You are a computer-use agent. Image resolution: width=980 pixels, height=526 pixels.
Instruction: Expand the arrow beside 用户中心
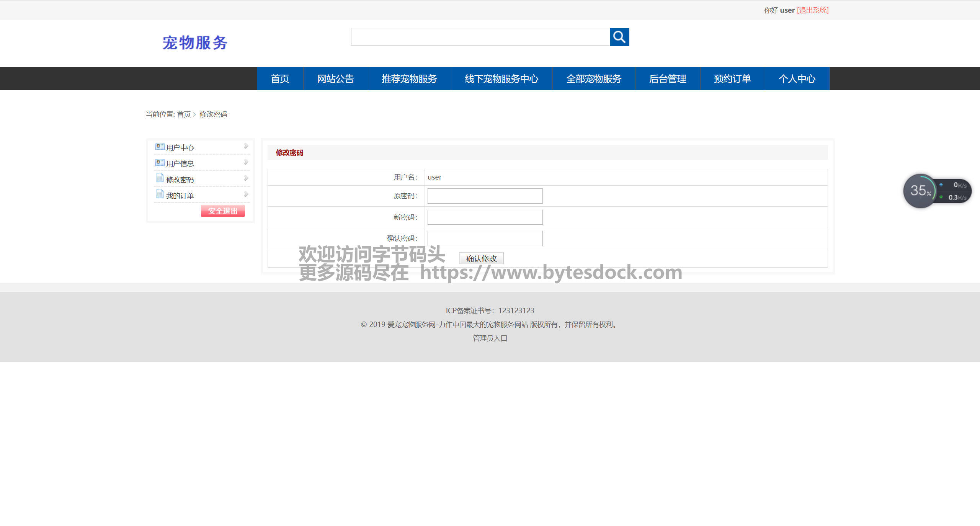pyautogui.click(x=246, y=146)
